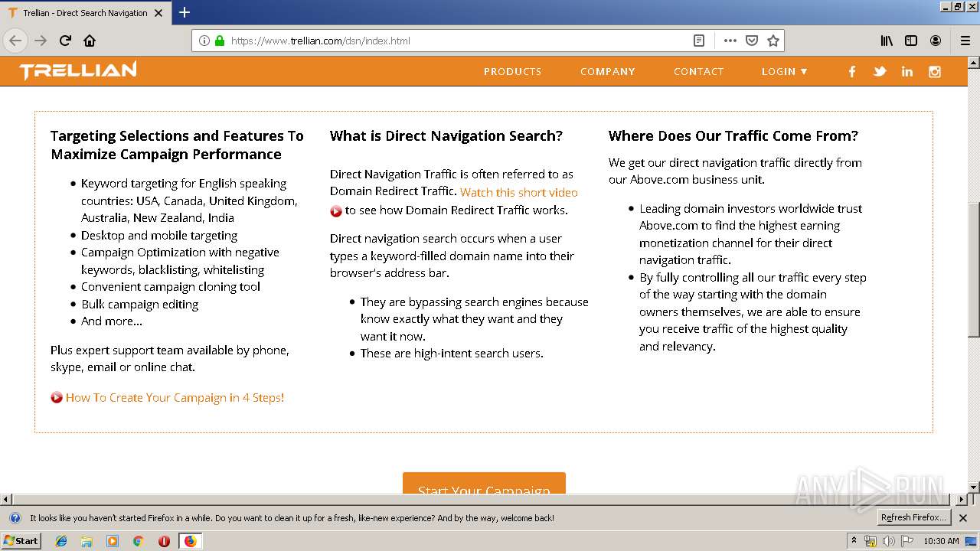
Task: Launch Chrome from taskbar
Action: coord(139,541)
